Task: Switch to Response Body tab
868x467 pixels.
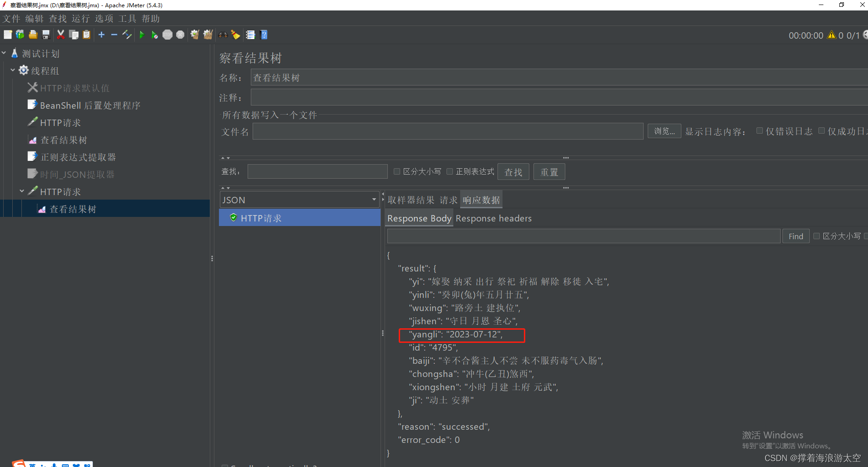Action: (419, 218)
